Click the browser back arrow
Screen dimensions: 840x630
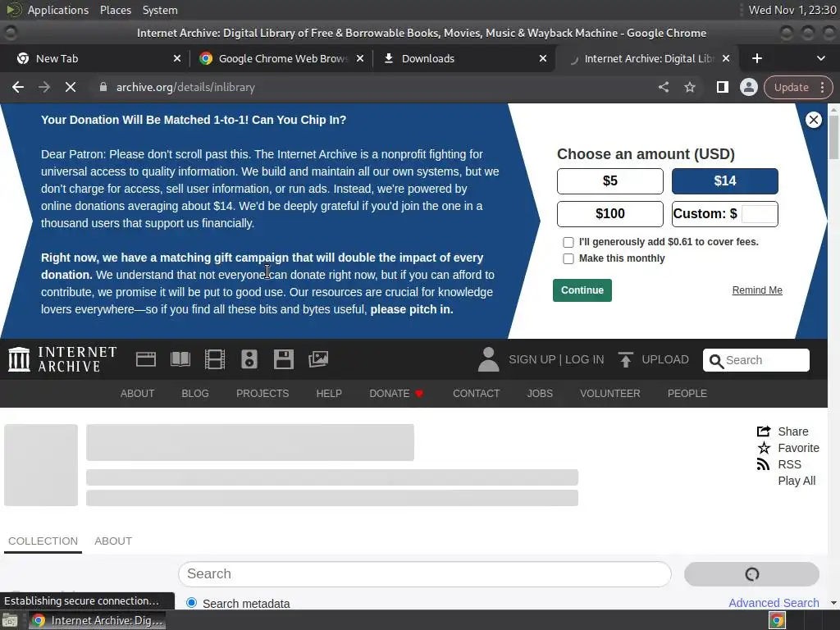pyautogui.click(x=18, y=87)
